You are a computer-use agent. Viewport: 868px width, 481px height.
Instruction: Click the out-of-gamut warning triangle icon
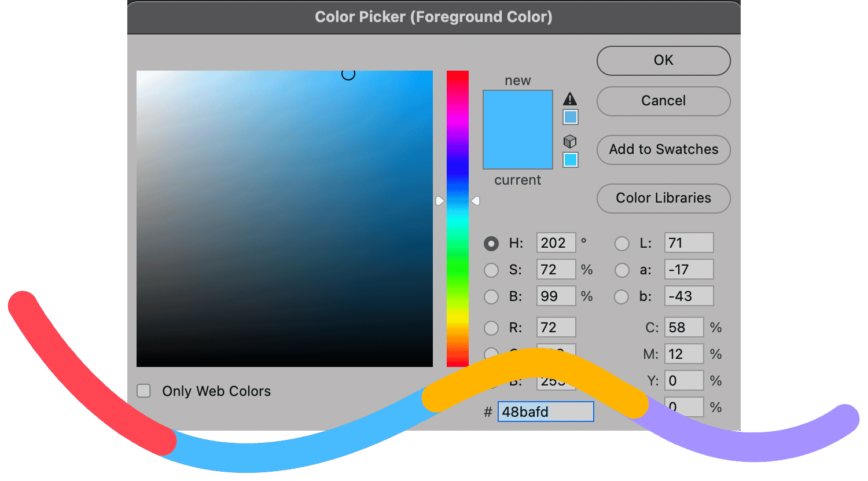click(570, 98)
